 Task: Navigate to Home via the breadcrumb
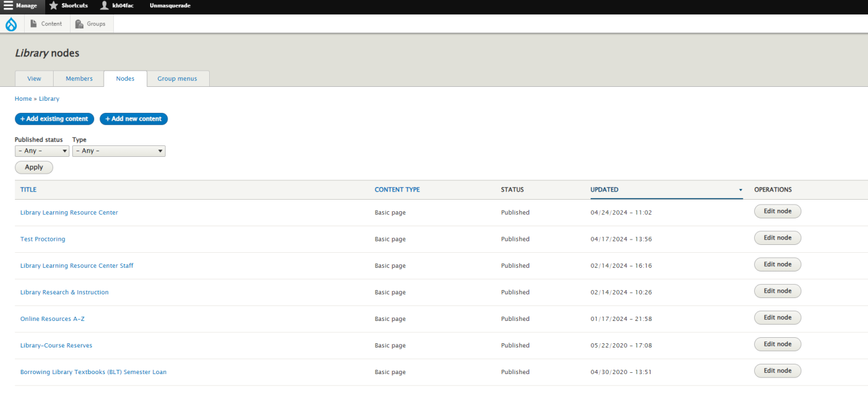[x=23, y=98]
